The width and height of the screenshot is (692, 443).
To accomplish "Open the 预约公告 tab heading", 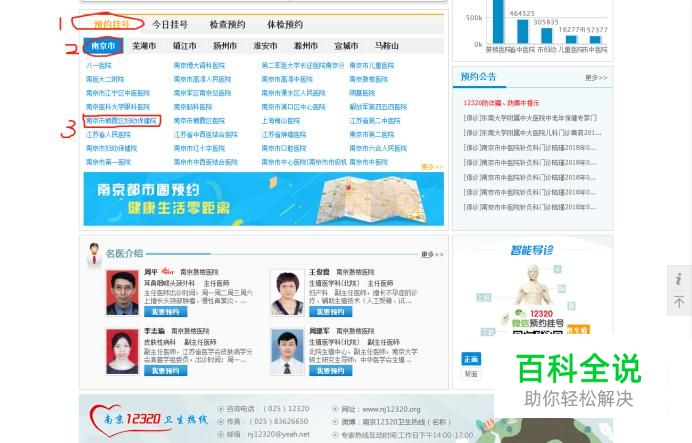I will point(479,77).
